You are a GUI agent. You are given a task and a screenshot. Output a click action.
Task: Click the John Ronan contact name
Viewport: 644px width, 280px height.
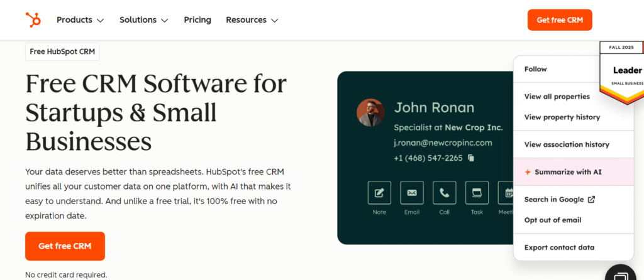[434, 108]
